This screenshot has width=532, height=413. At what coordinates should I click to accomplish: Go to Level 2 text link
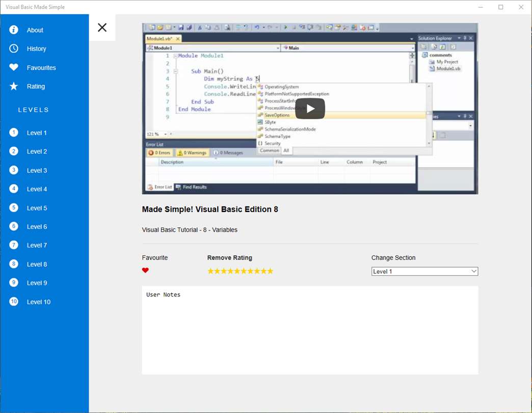37,152
